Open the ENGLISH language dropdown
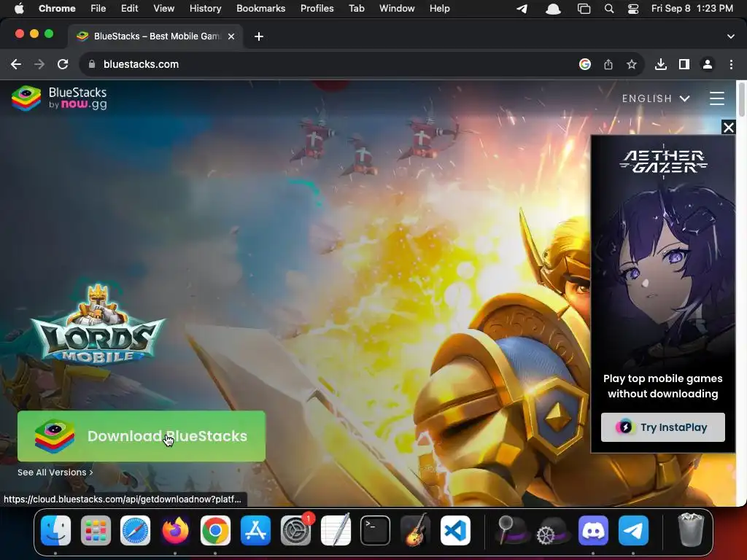Screen dimensions: 747x560 [x=656, y=98]
